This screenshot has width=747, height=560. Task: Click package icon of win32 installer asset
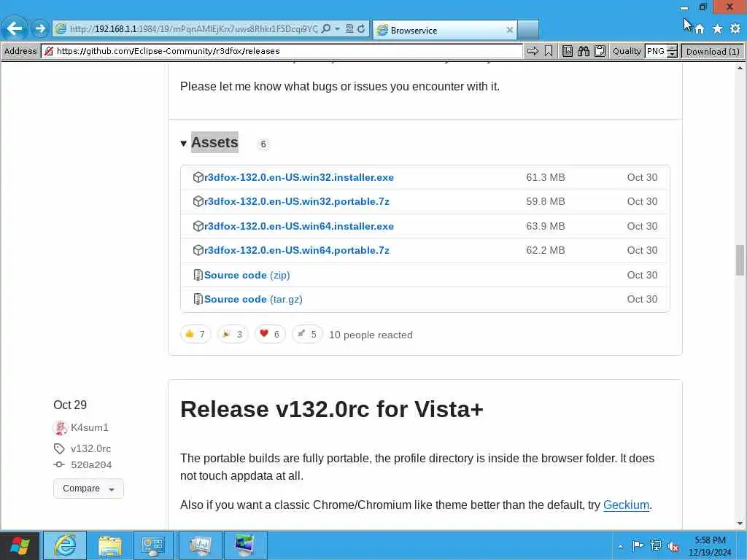(198, 177)
